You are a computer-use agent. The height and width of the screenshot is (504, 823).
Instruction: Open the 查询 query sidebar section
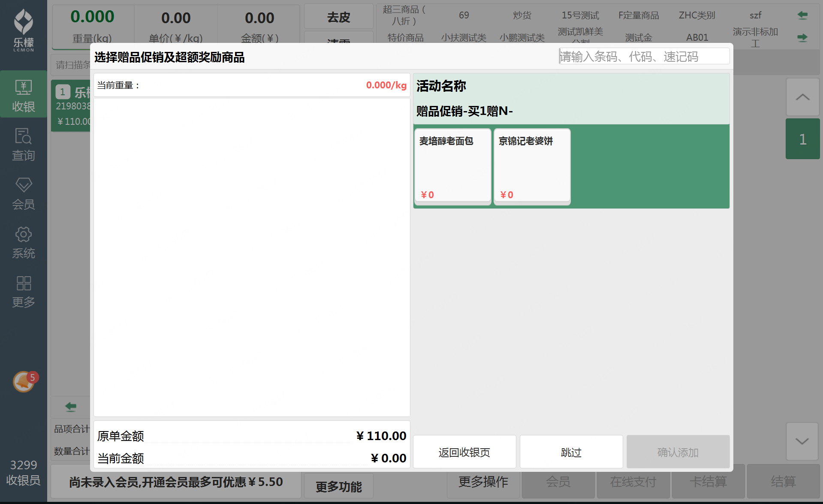[x=24, y=144]
